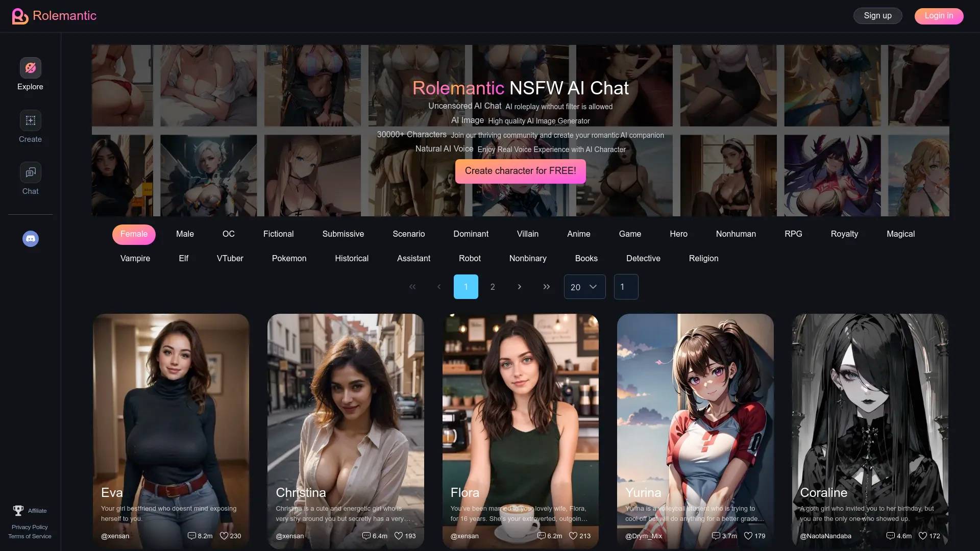Click the Login in button
Image resolution: width=980 pixels, height=551 pixels.
pos(938,15)
